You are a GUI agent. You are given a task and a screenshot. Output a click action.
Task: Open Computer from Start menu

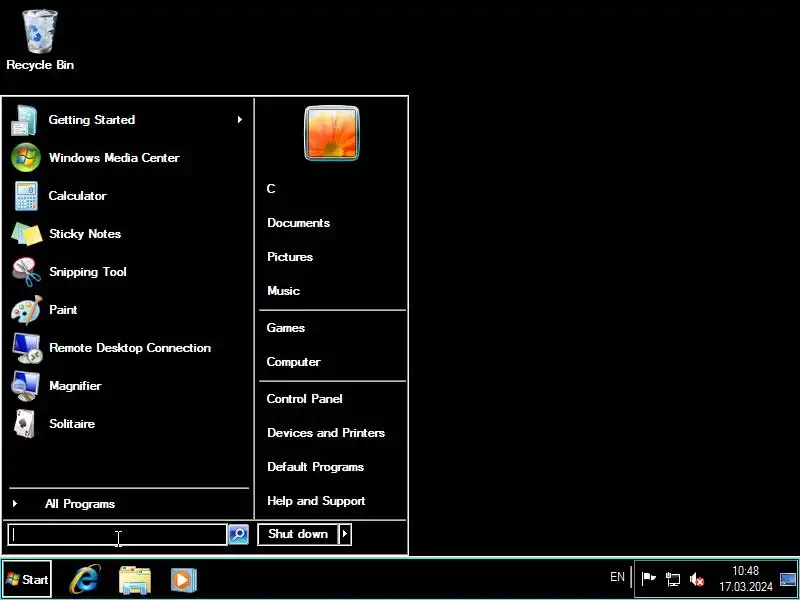[x=293, y=362]
